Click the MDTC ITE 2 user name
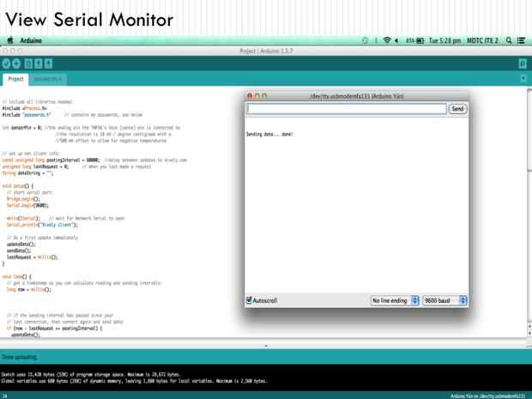 coord(482,40)
